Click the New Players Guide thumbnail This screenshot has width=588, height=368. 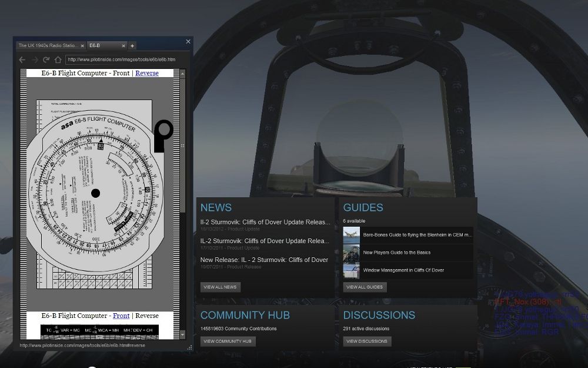coord(352,253)
